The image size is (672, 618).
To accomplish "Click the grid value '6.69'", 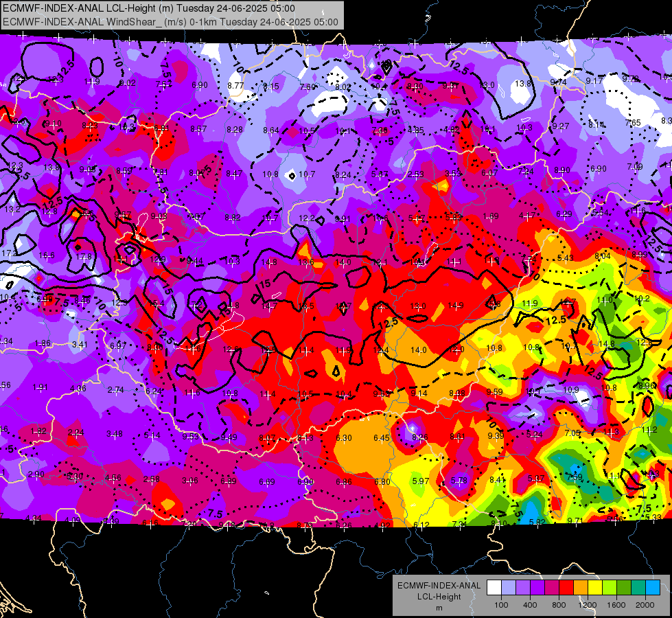I will click(266, 482).
